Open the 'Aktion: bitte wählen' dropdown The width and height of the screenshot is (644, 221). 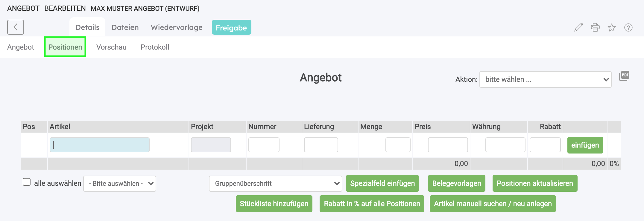pyautogui.click(x=545, y=79)
